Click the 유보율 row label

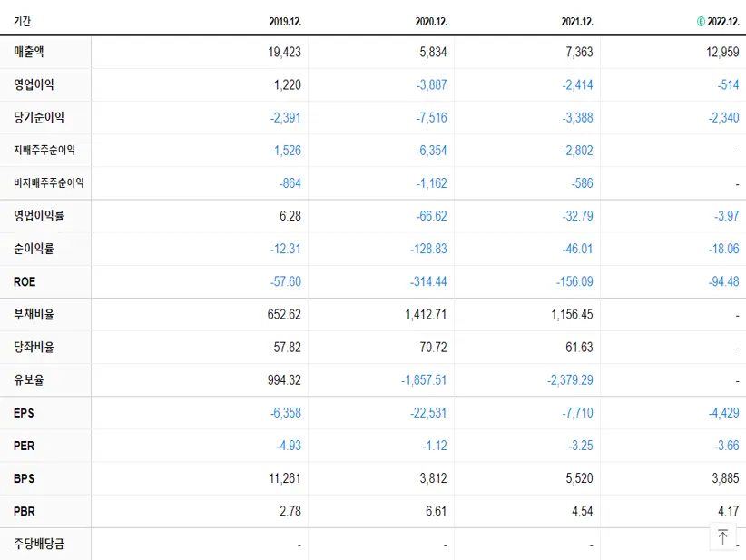(28, 379)
